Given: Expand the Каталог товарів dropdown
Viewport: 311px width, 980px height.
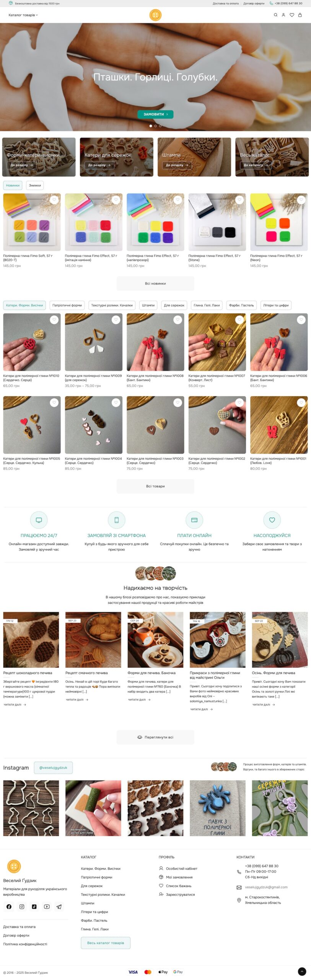Looking at the screenshot, I should click(23, 15).
